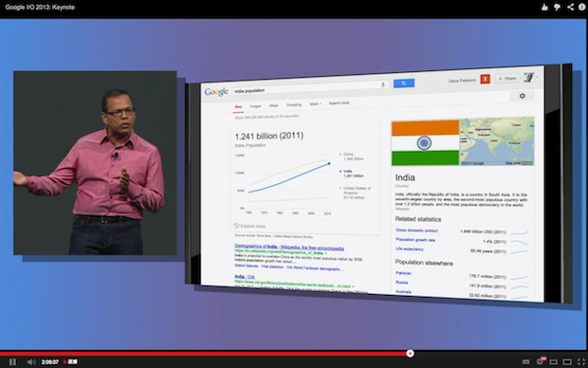The width and height of the screenshot is (588, 368).
Task: Open the share icon in player header
Action: 570,7
